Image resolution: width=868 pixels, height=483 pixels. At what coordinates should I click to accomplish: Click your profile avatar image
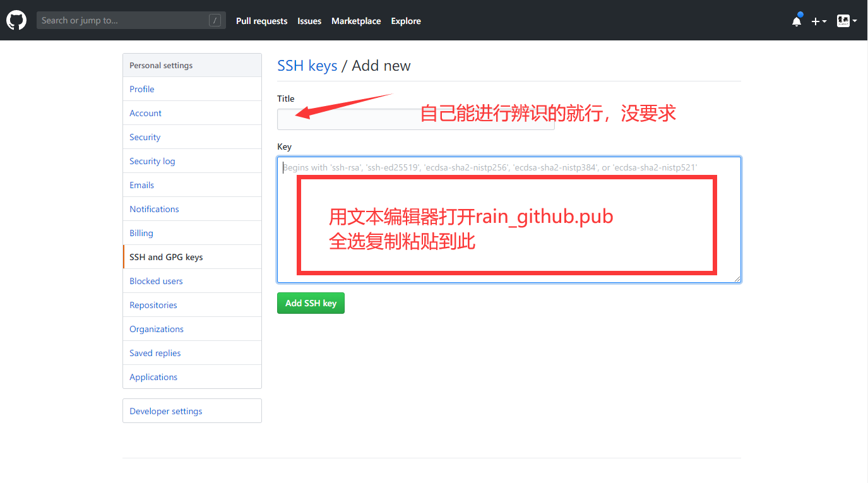point(842,20)
